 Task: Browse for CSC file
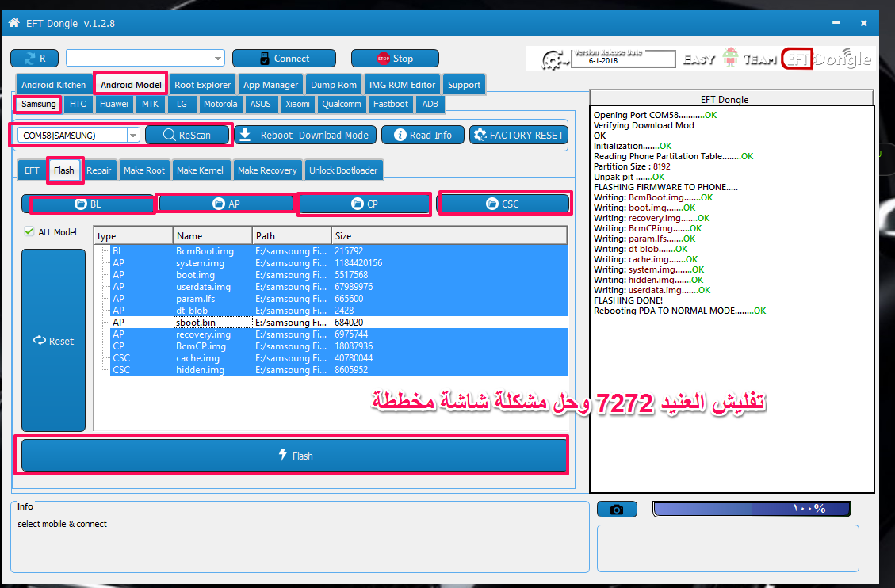pyautogui.click(x=503, y=204)
